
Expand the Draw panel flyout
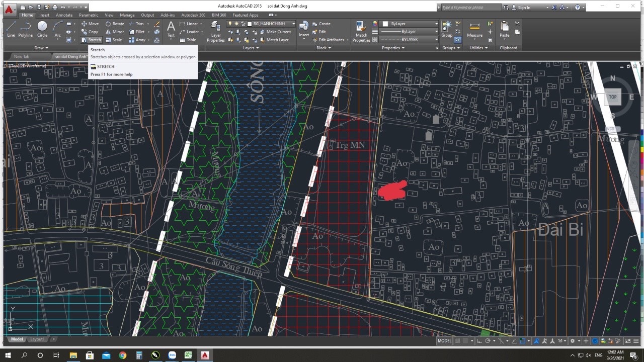[x=39, y=48]
